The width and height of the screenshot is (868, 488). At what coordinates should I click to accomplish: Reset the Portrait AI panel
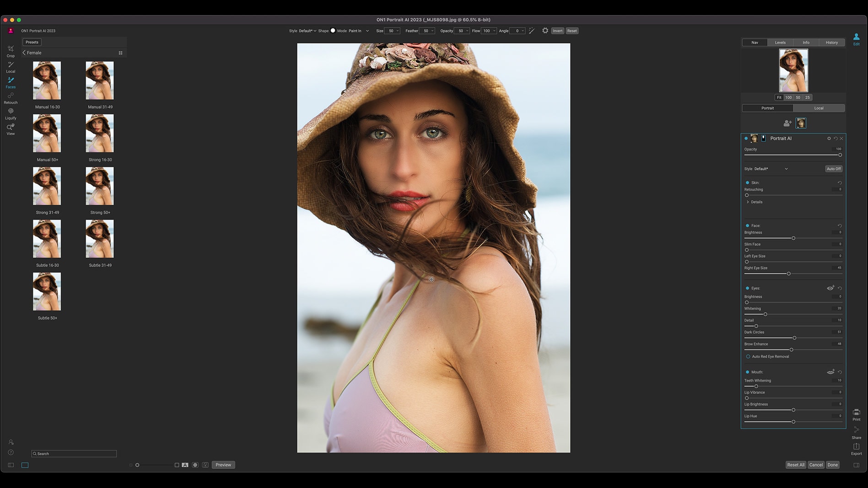pos(836,138)
